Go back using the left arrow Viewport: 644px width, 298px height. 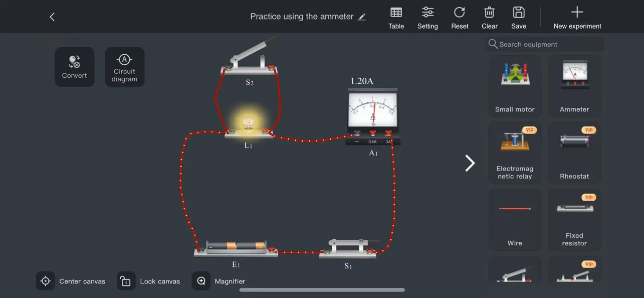[x=52, y=17]
